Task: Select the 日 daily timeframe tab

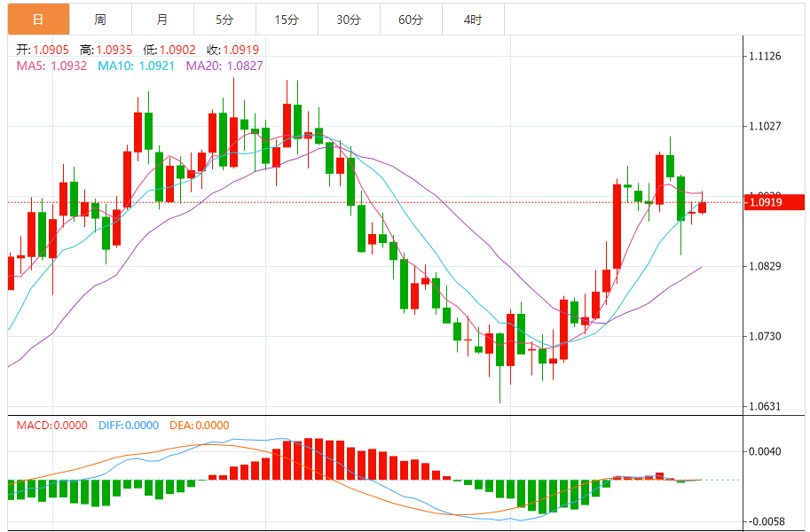Action: (38, 20)
